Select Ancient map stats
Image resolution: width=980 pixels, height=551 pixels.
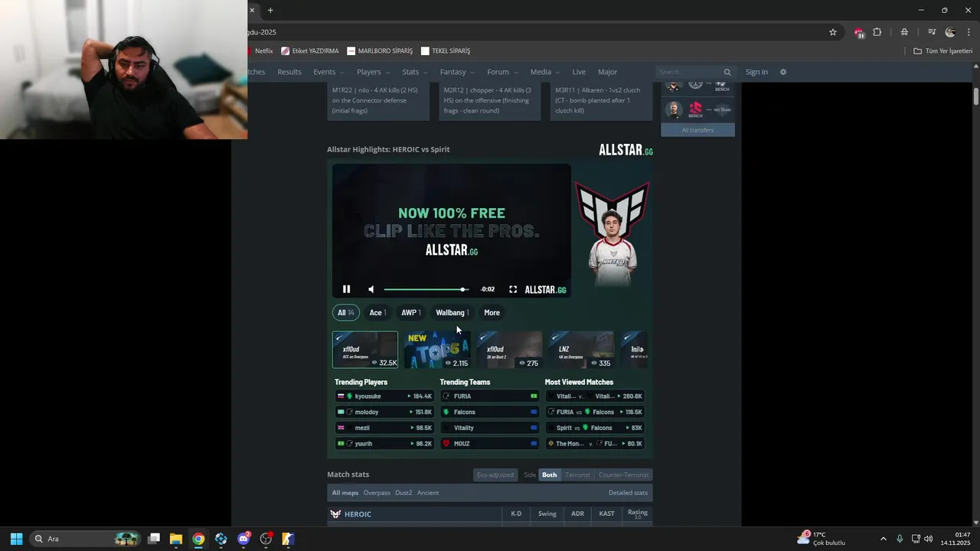point(428,493)
